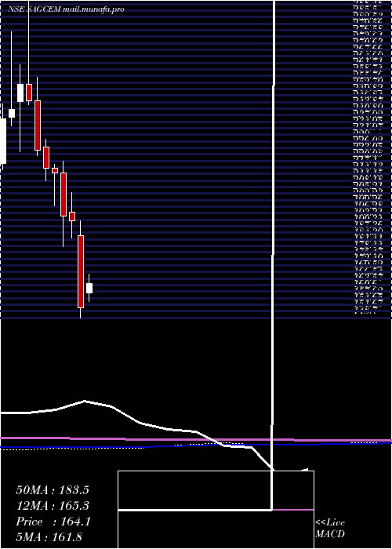Click the Price : 164.1 readout
Viewport: 392px width, 549px height.
tap(53, 522)
